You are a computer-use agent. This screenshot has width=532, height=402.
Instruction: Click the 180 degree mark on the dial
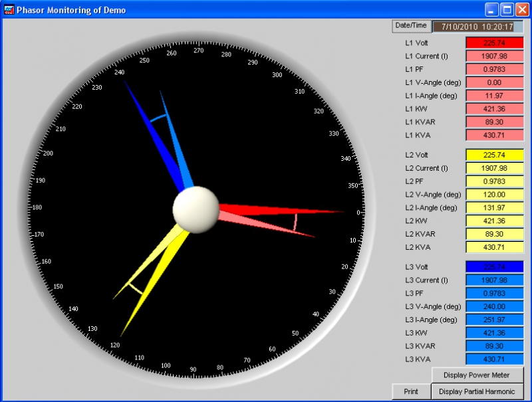(x=37, y=207)
